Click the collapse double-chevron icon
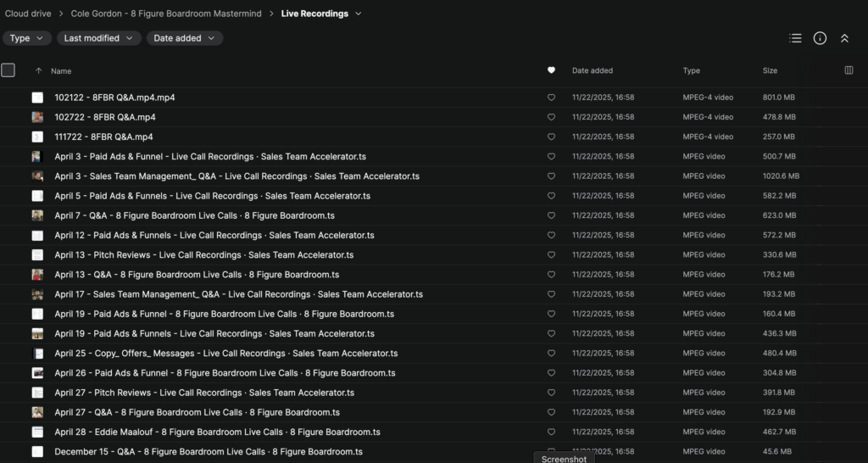Viewport: 868px width, 463px height. pyautogui.click(x=844, y=38)
